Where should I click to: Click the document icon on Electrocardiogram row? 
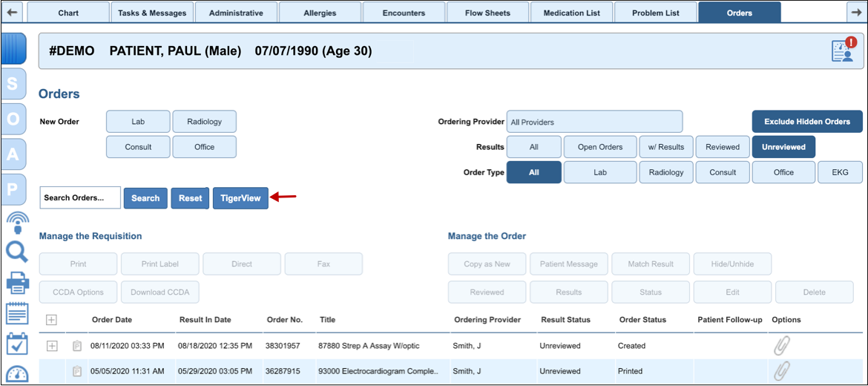pyautogui.click(x=77, y=371)
